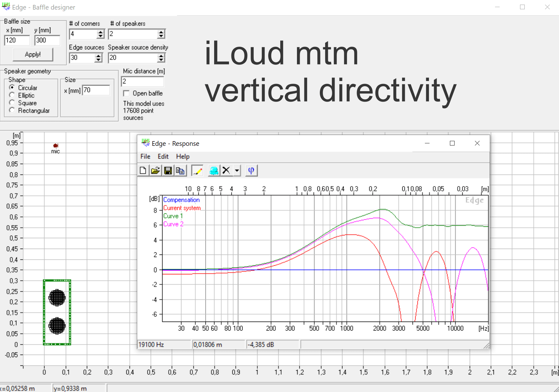
Task: Show phase with the blue phi icon
Action: pyautogui.click(x=251, y=171)
